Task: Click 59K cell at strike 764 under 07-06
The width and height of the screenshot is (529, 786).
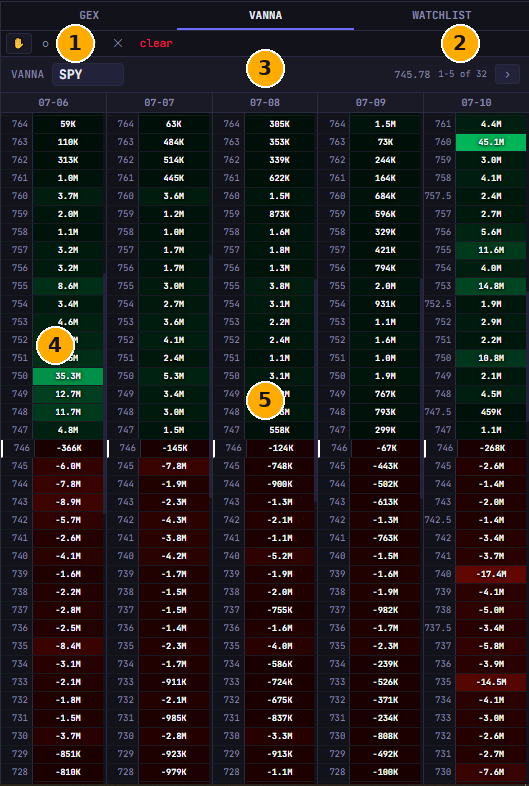Action: click(x=68, y=124)
